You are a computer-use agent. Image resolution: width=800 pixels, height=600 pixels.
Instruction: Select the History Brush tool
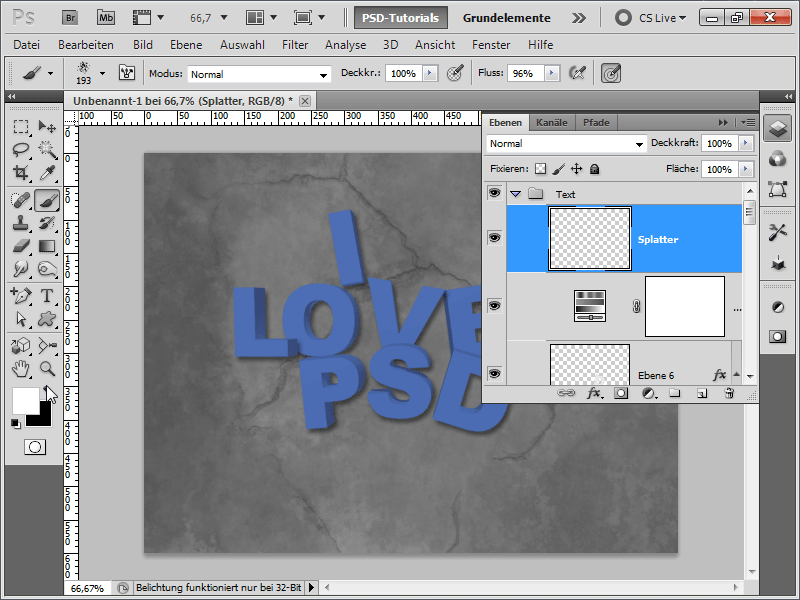[x=47, y=223]
